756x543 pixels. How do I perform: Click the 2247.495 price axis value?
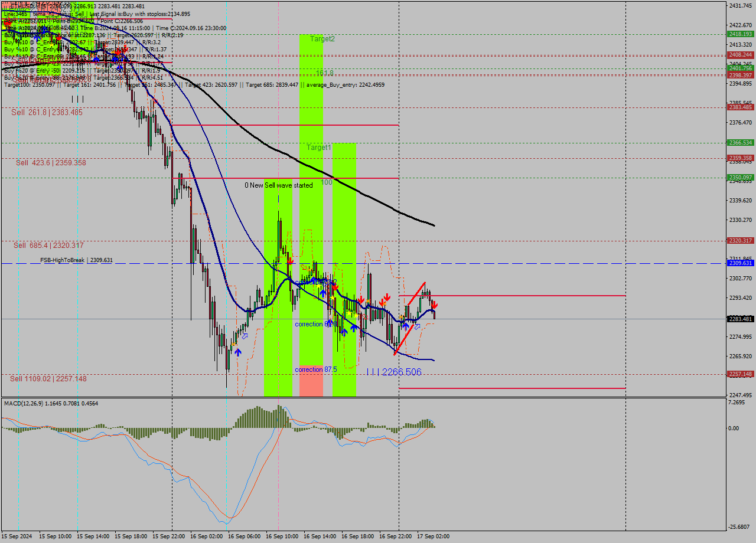(x=741, y=395)
